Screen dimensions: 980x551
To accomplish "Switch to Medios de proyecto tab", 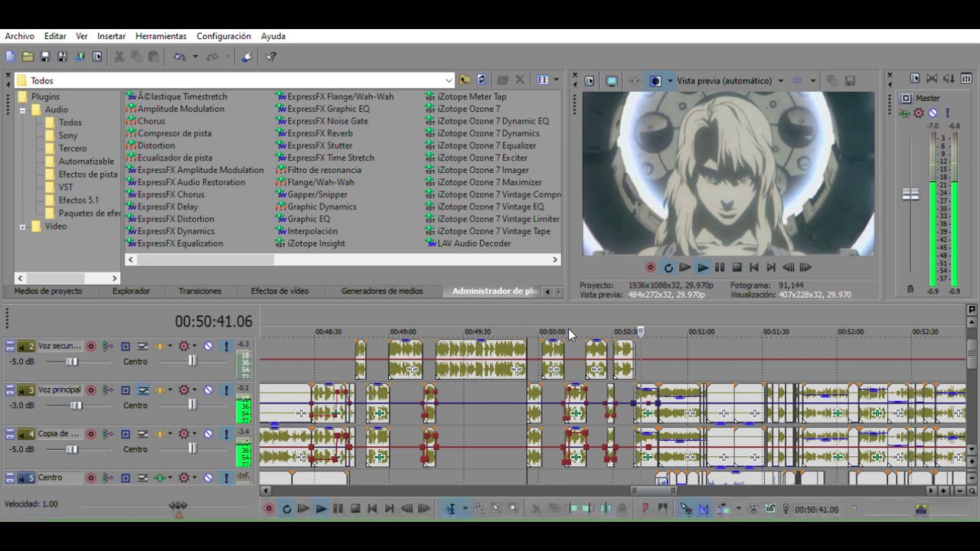I will pyautogui.click(x=48, y=291).
